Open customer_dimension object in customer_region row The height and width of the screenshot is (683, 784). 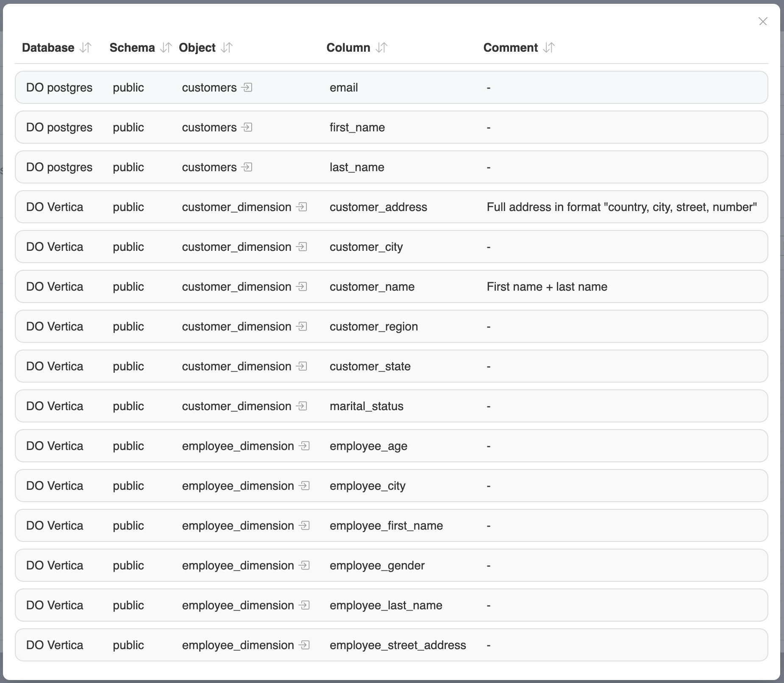click(x=302, y=326)
